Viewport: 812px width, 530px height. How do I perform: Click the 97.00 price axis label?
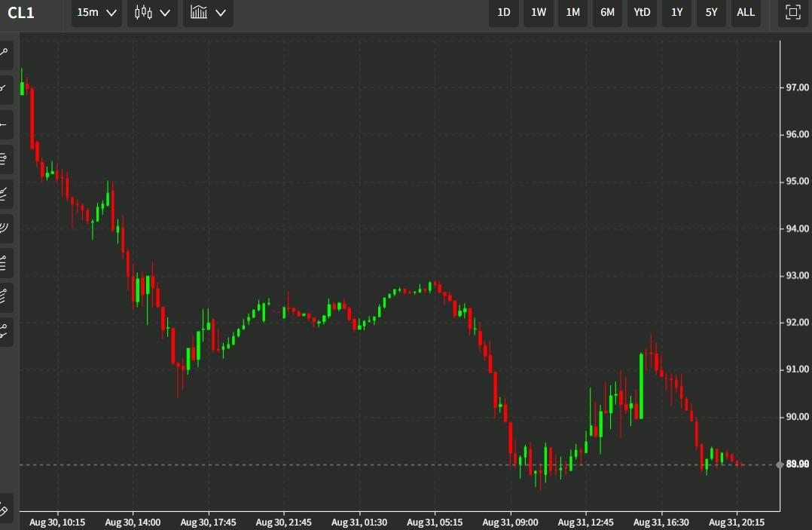798,87
